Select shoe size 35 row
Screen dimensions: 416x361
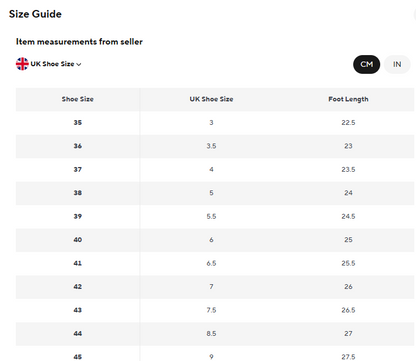coord(215,123)
